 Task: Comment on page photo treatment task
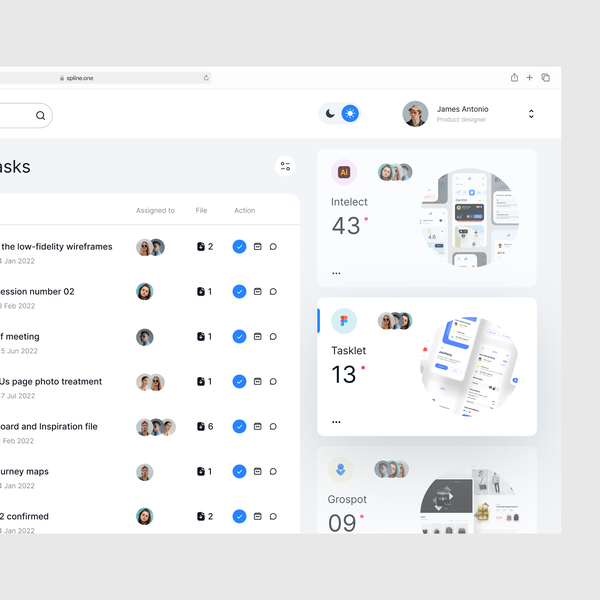[x=273, y=382]
